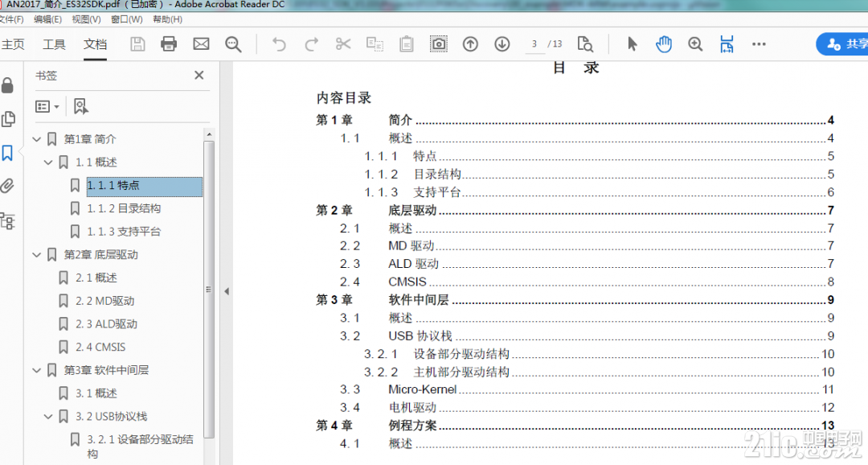Switch to the 文档 tab
This screenshot has height=465, width=868.
[x=95, y=44]
